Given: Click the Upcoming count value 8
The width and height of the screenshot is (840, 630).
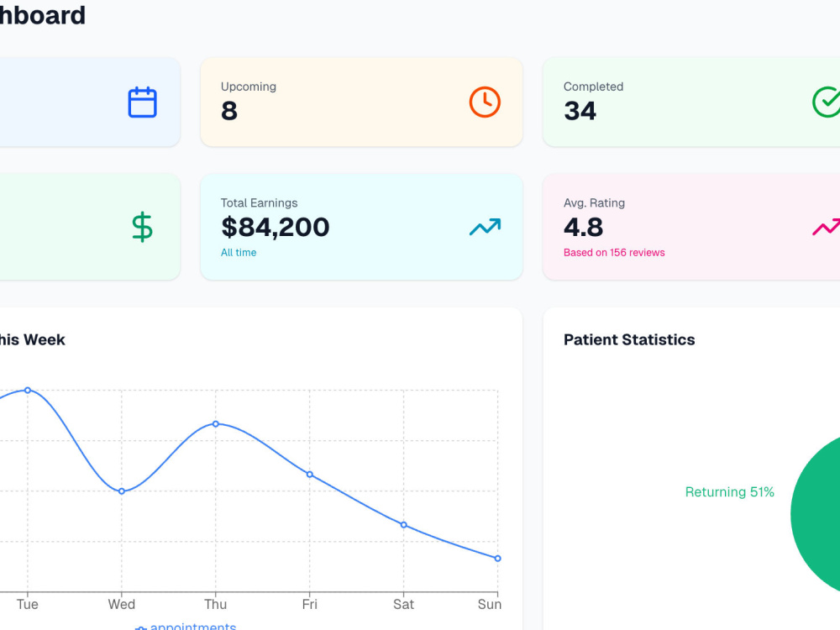Looking at the screenshot, I should click(229, 111).
